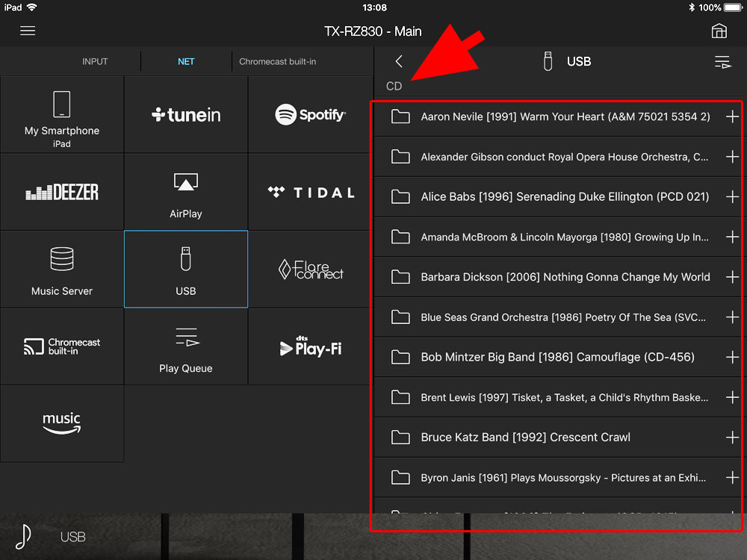Open DTS Play-Fi tile
This screenshot has width=747, height=560.
(310, 346)
